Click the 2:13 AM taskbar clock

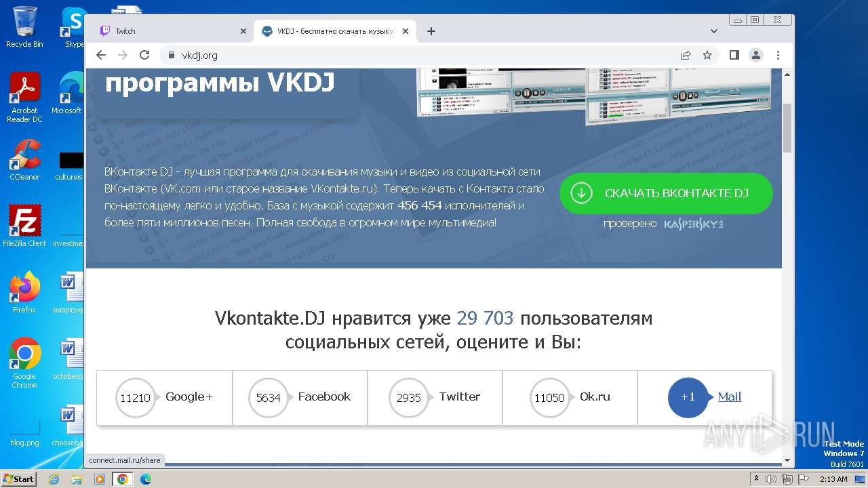click(833, 479)
